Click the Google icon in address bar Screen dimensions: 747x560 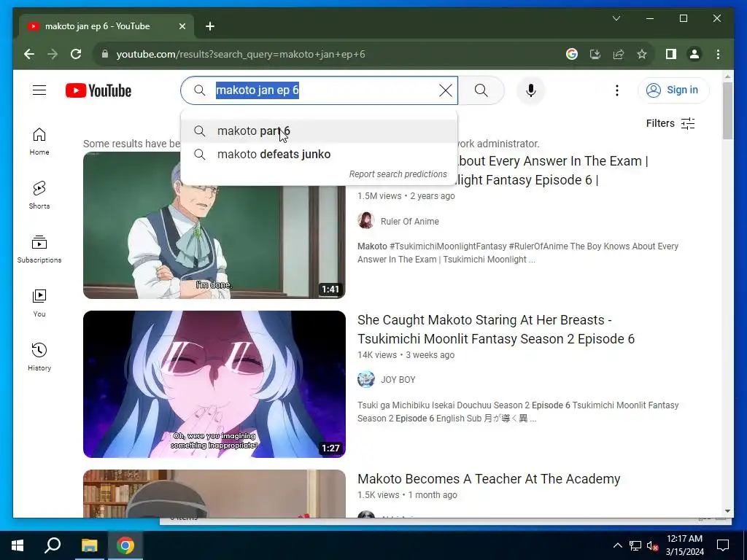(x=572, y=54)
